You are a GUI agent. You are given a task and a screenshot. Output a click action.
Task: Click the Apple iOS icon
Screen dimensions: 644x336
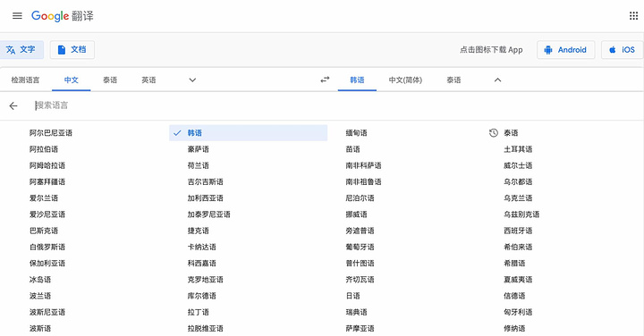pos(613,50)
